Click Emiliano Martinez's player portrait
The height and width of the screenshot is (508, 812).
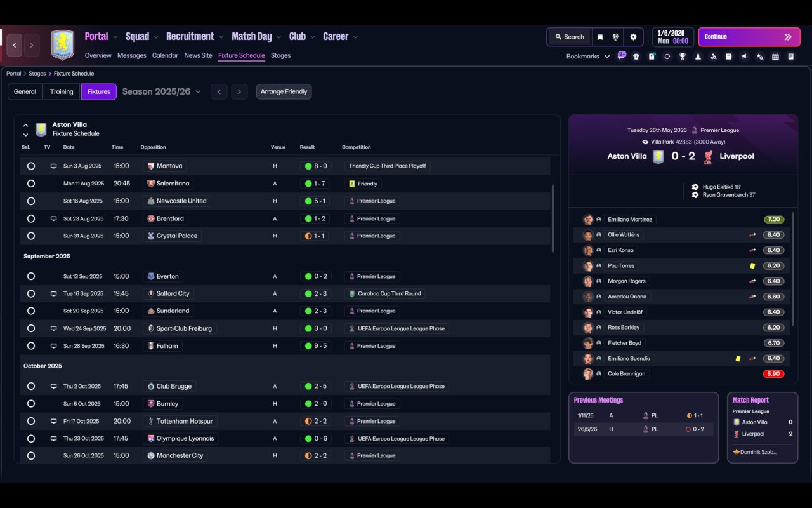point(588,220)
